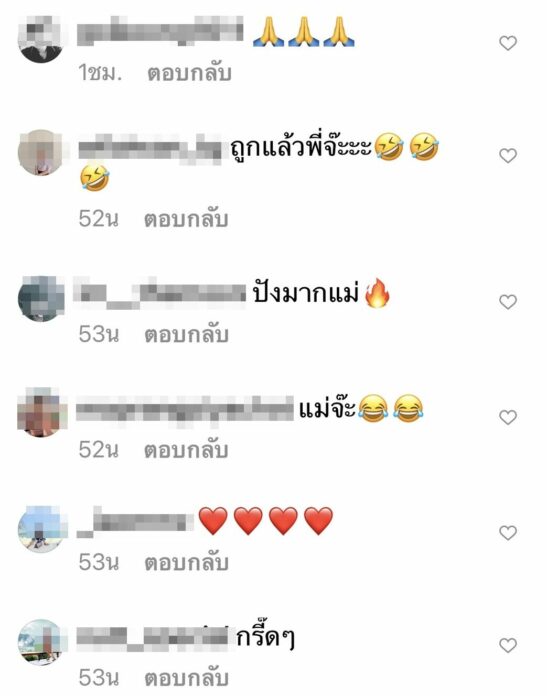Reply to the praying hands comment
Viewport: 547px width, 696px height.
pos(190,73)
